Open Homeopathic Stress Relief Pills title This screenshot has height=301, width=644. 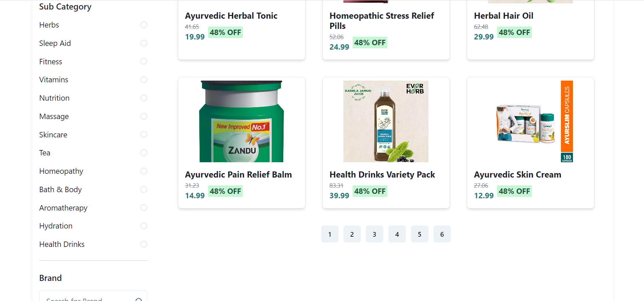coord(382,21)
